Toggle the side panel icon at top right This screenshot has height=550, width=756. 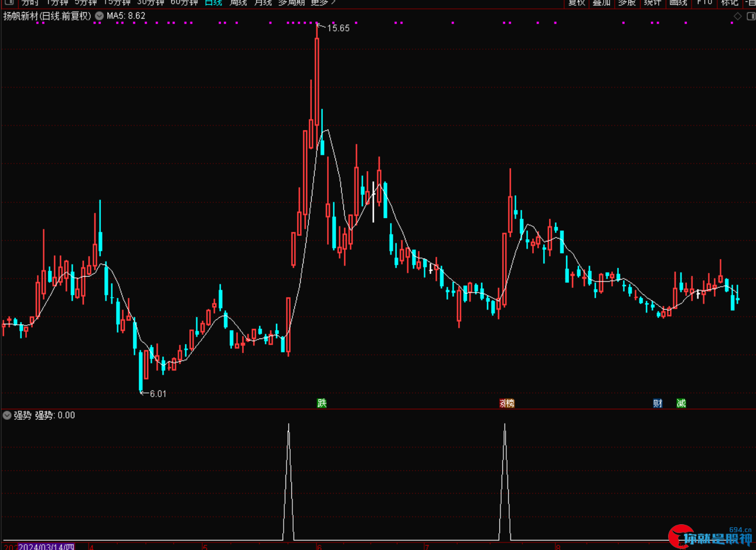click(x=750, y=16)
